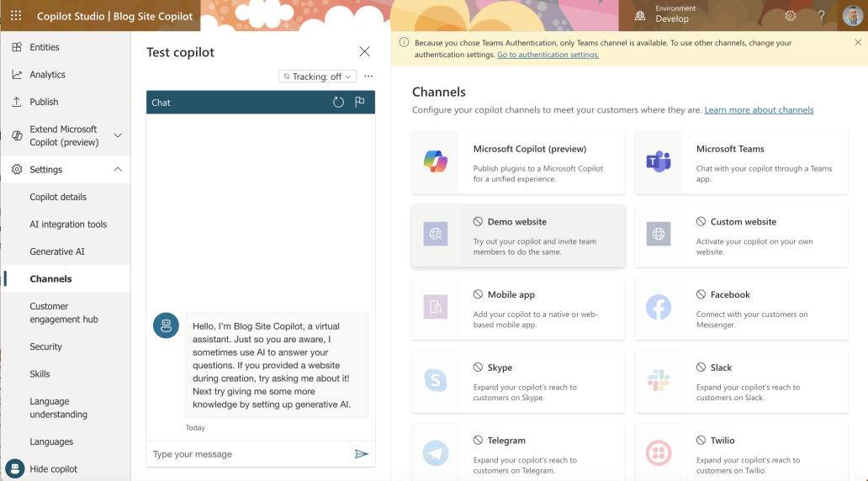This screenshot has height=481, width=868.
Task: Click the Microsoft Teams card title
Action: coord(730,149)
